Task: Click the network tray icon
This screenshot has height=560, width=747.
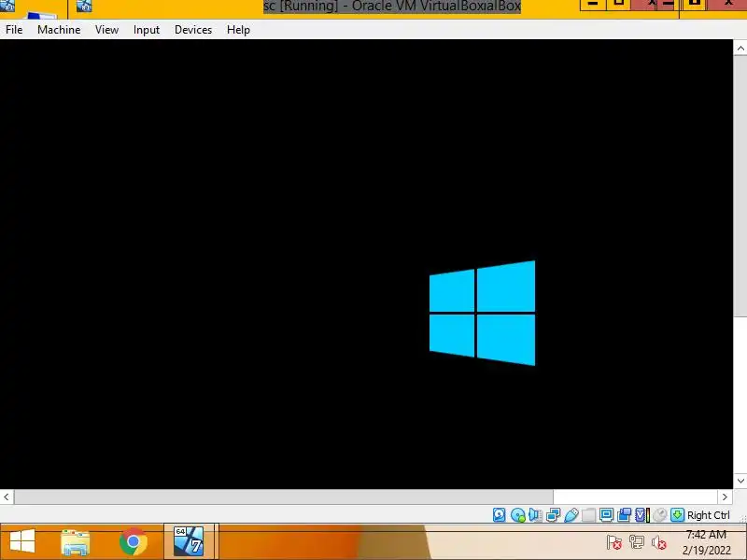Action: click(x=637, y=542)
